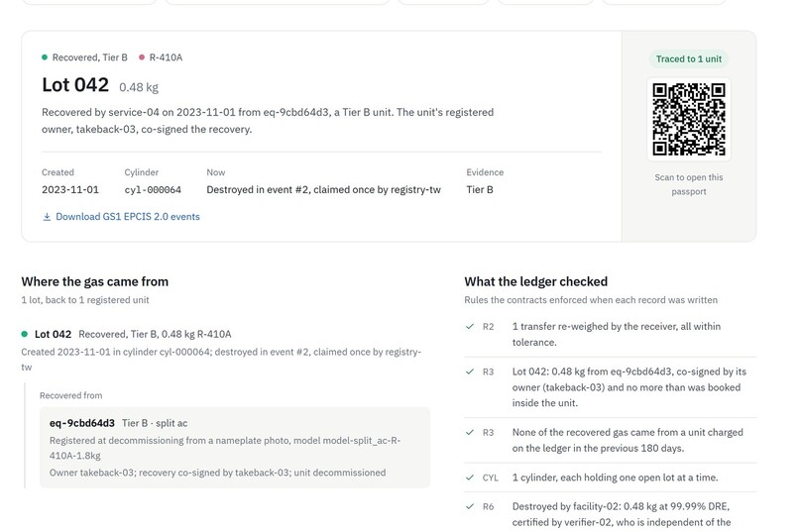The image size is (799, 532).
Task: Open the eq-9cbd64d3 unit card
Action: point(235,448)
